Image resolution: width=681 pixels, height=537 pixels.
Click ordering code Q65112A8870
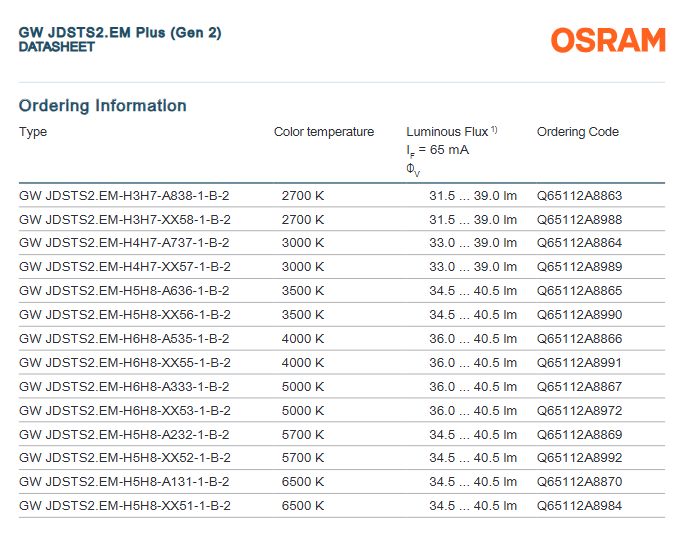pyautogui.click(x=579, y=481)
